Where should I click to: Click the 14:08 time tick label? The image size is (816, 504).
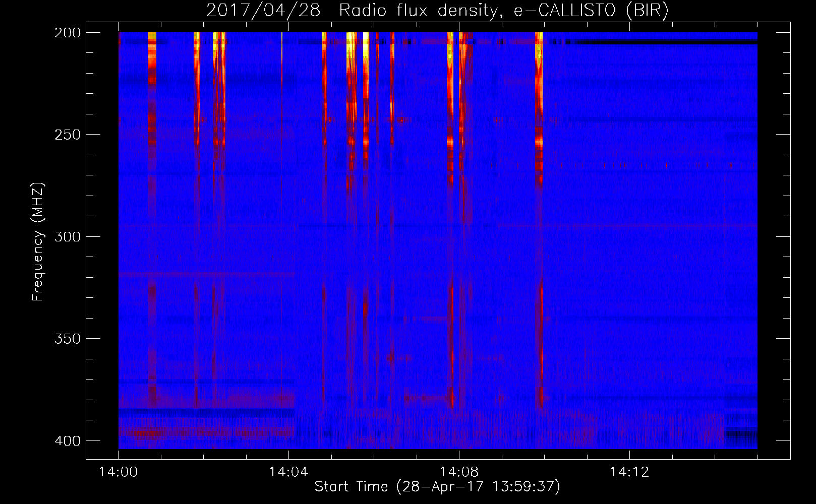coord(459,472)
